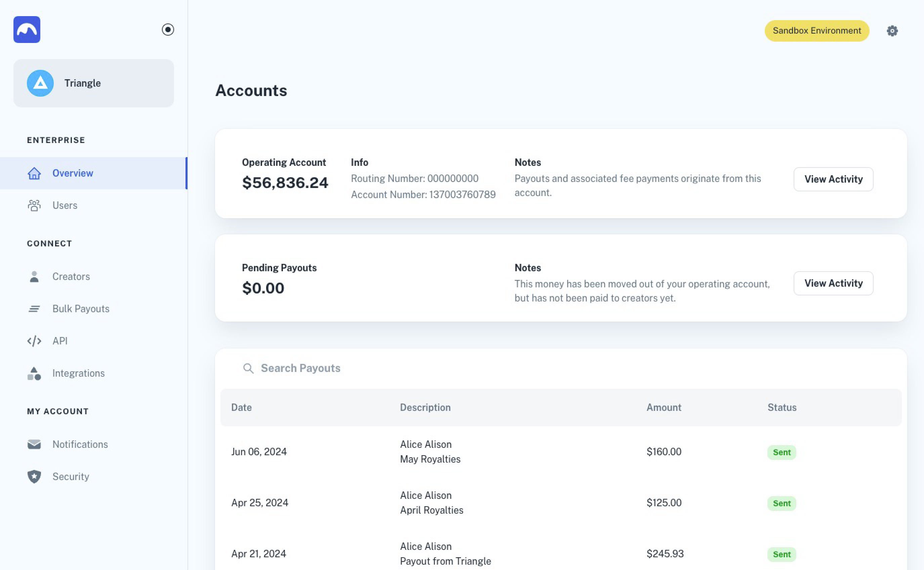Click the Triangle avatar icon
The height and width of the screenshot is (570, 924).
pyautogui.click(x=40, y=83)
